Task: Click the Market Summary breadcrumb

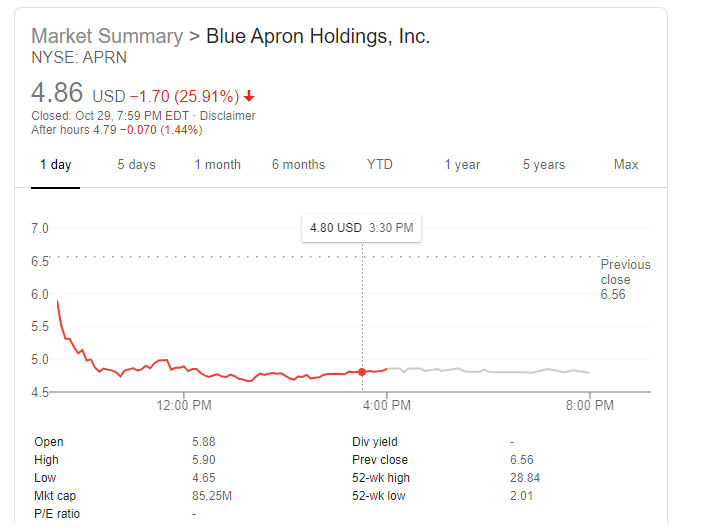Action: (x=106, y=37)
